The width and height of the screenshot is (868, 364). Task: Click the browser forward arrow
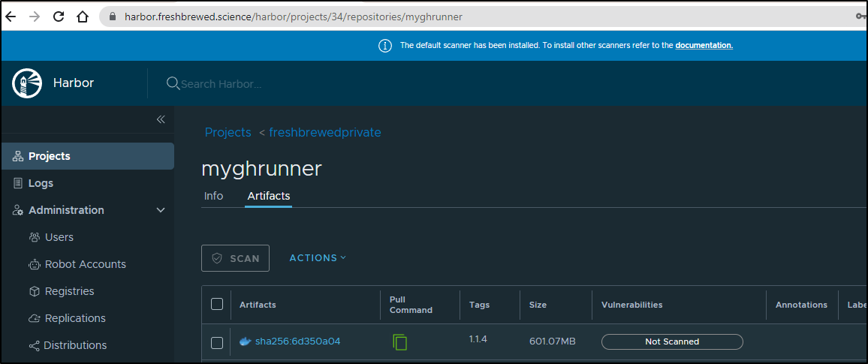35,17
